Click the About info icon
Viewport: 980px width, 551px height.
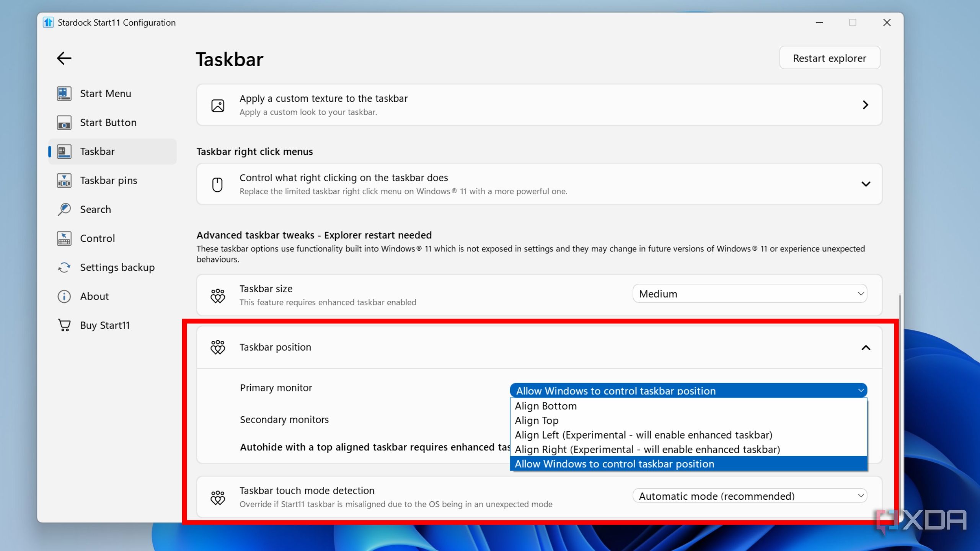64,296
